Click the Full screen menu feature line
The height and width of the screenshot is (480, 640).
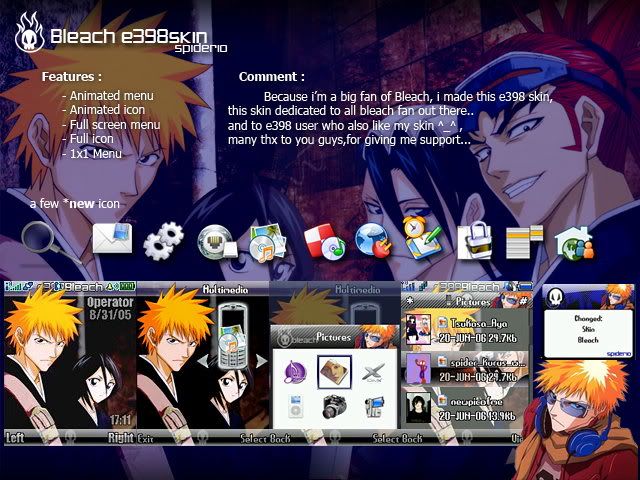(111, 124)
